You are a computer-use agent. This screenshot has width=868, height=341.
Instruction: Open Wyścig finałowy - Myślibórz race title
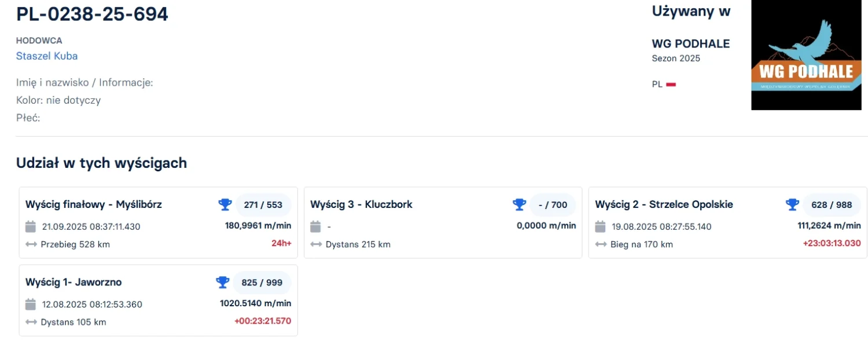point(94,204)
